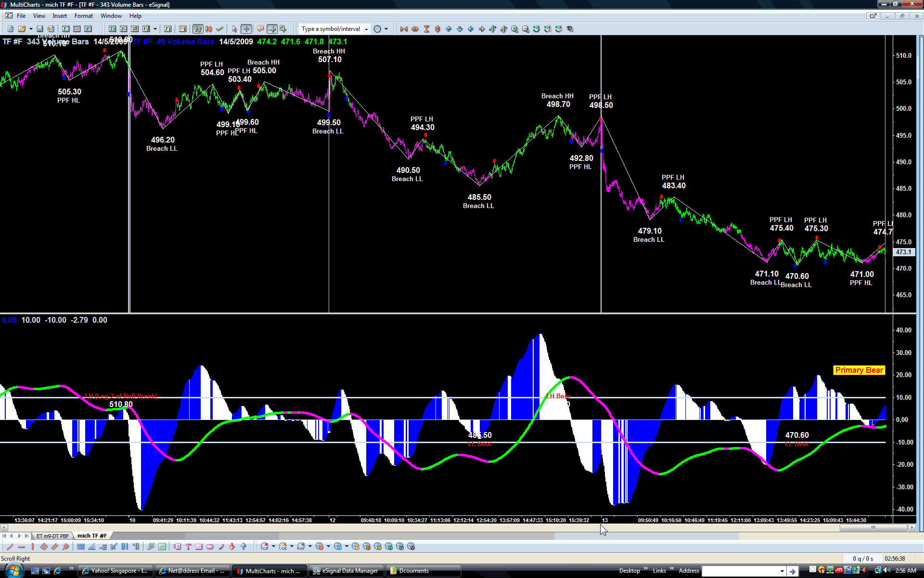Select the trend line drawing tool
The height and width of the screenshot is (578, 924).
pyautogui.click(x=10, y=546)
